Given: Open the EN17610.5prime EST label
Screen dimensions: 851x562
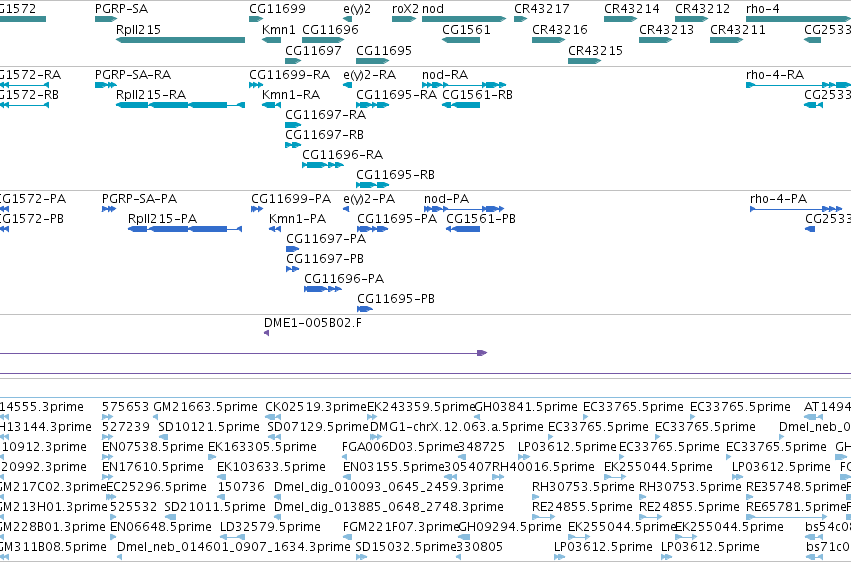Looking at the screenshot, I should [x=153, y=467].
